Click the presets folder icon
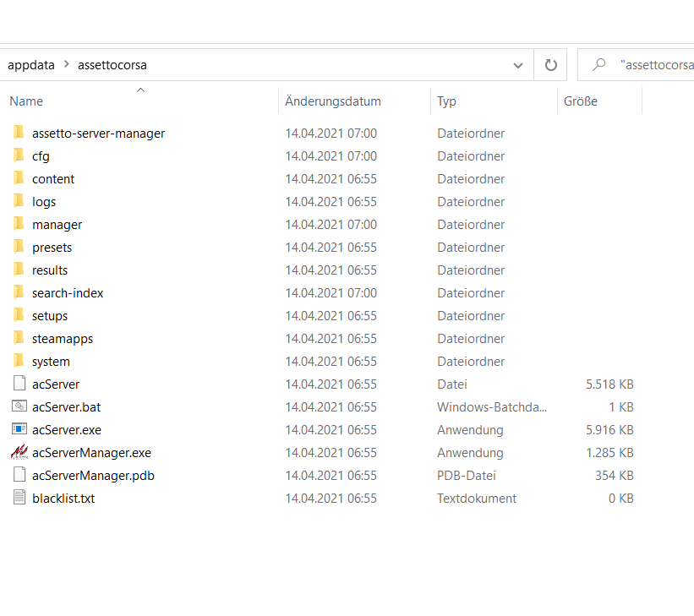Viewport: 694px width, 616px height. coord(19,247)
